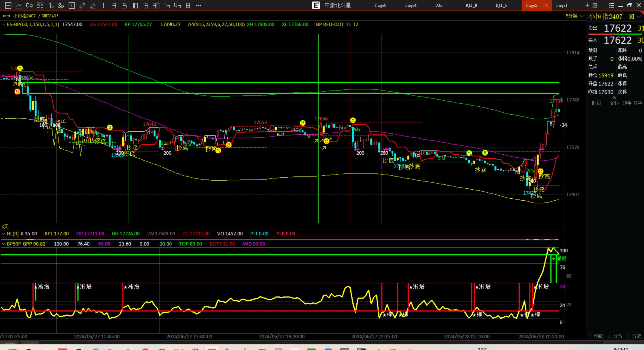This screenshot has width=644, height=350.
Task: Collapse the BP50P indicator chevron
Action: pyautogui.click(x=4, y=244)
